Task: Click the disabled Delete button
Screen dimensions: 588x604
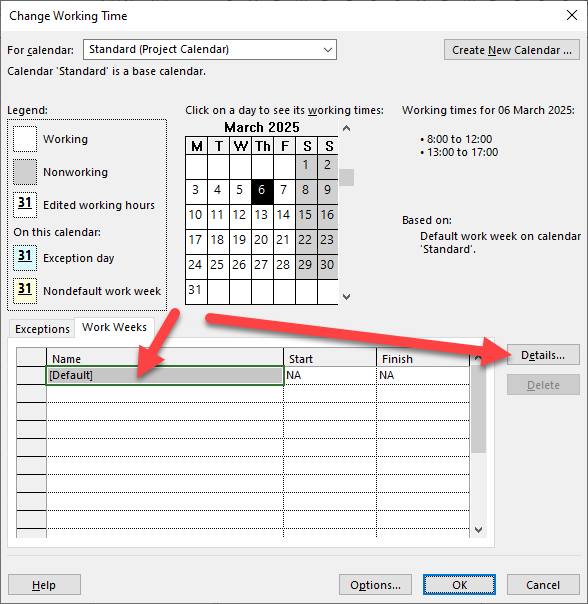Action: [543, 385]
